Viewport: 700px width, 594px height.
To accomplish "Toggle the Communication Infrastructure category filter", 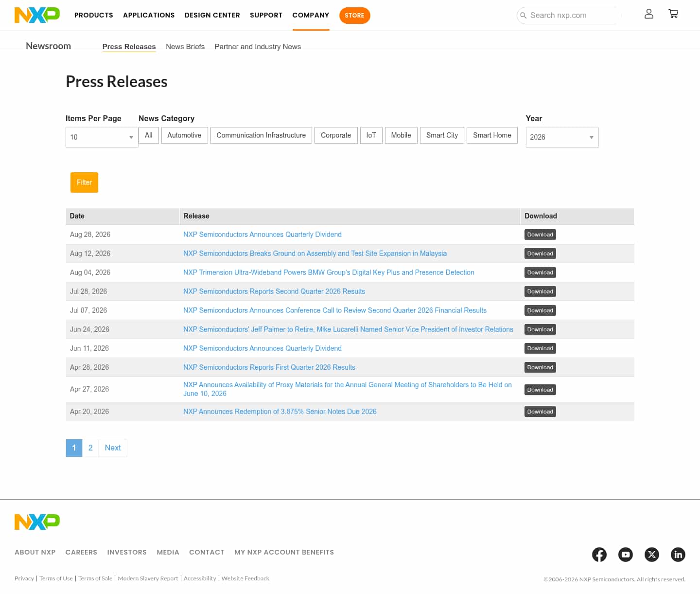I will pos(261,135).
